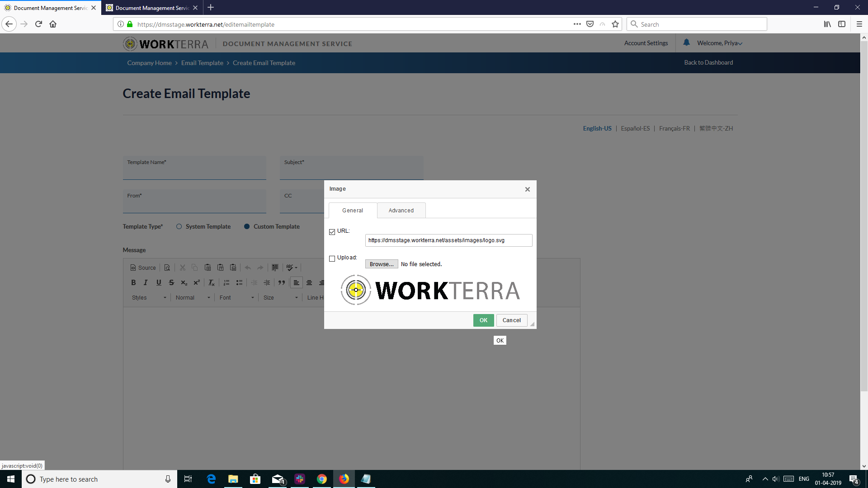Toggle Underline formatting
The width and height of the screenshot is (868, 488).
click(x=159, y=282)
